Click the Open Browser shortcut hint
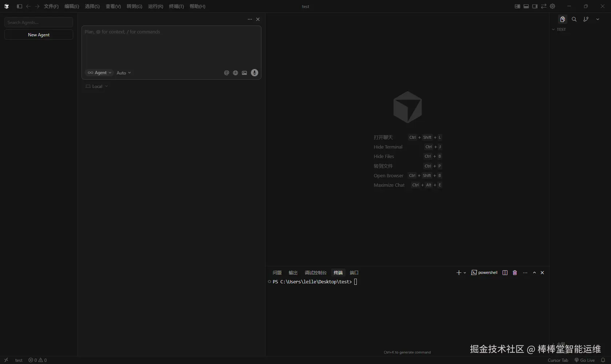Image resolution: width=611 pixels, height=364 pixels. tap(408, 175)
